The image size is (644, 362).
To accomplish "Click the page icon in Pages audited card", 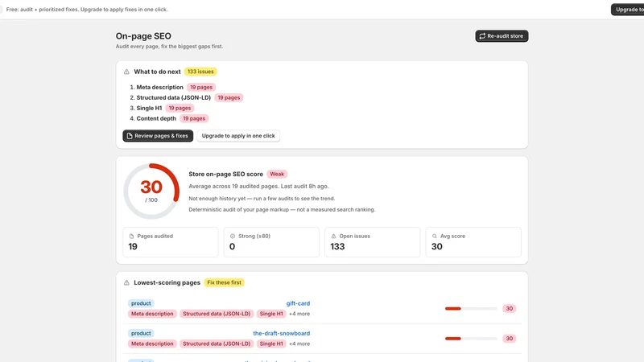I will click(131, 237).
